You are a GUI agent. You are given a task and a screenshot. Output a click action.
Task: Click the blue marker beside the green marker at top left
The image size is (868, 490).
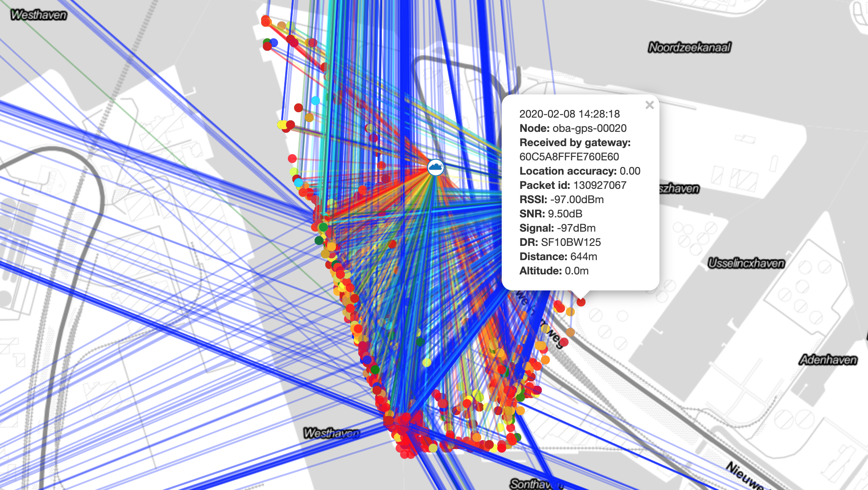tap(274, 42)
